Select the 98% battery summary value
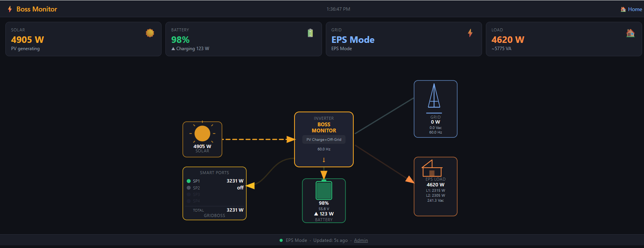Screen dimensions: 644x248 click(180, 40)
